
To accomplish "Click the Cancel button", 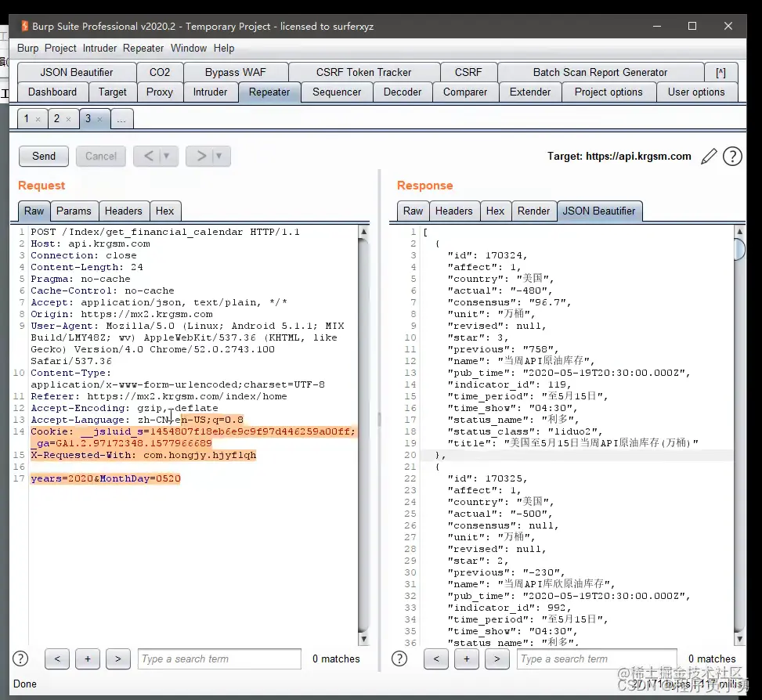I will [x=100, y=156].
